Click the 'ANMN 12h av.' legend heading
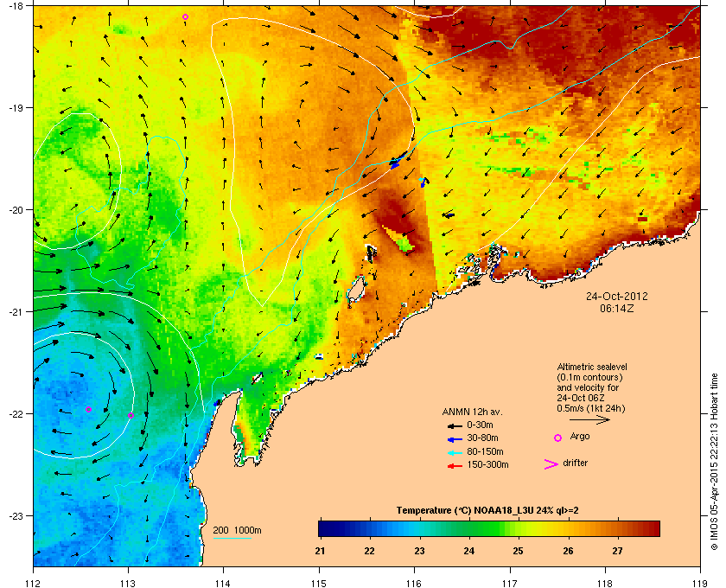This screenshot has height=588, width=726. [472, 412]
